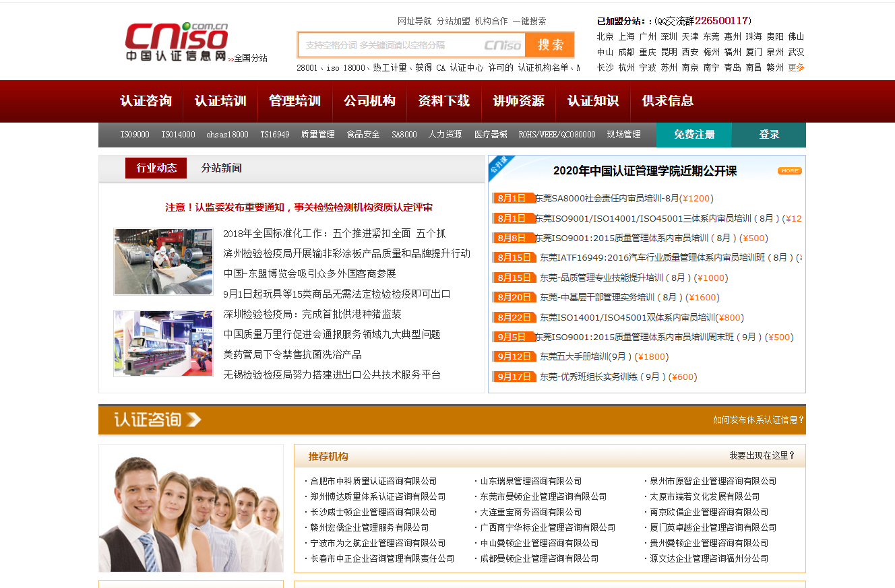Click the 免费注册 registration button
895x588 pixels.
coord(693,134)
